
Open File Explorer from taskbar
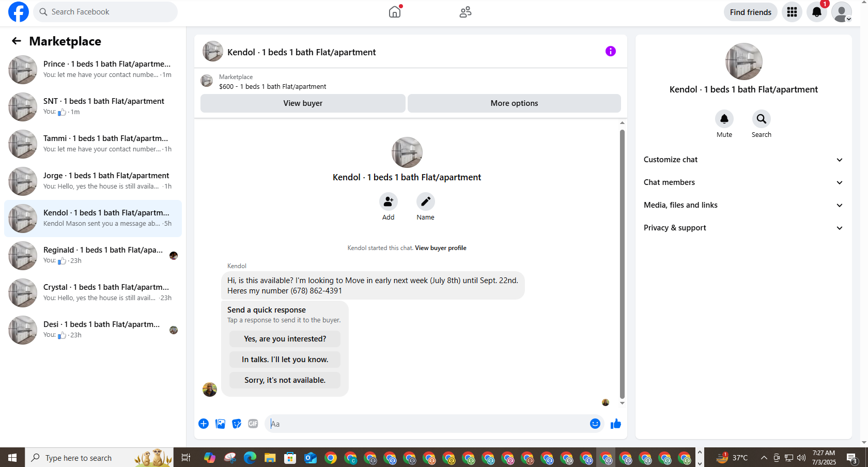(270, 458)
